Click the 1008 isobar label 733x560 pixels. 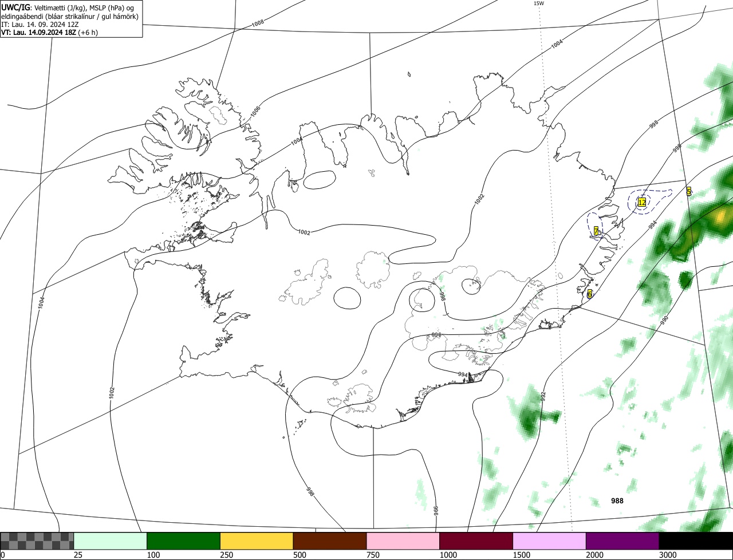[258, 23]
